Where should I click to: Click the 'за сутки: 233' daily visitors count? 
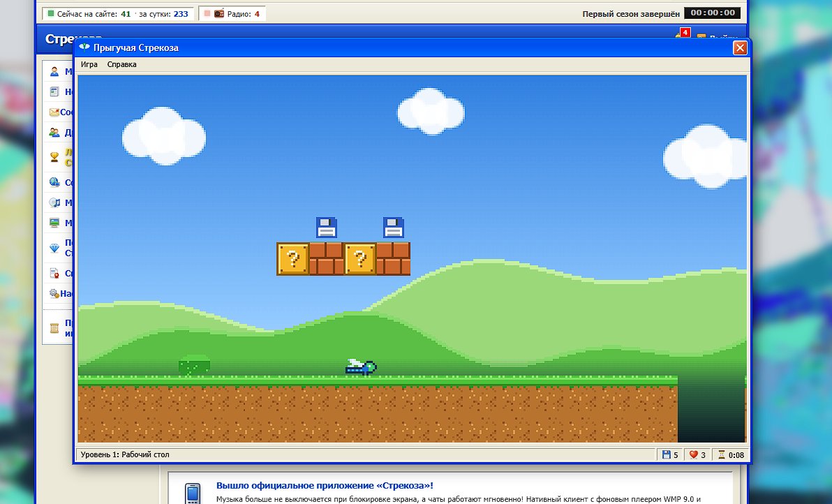[x=163, y=14]
